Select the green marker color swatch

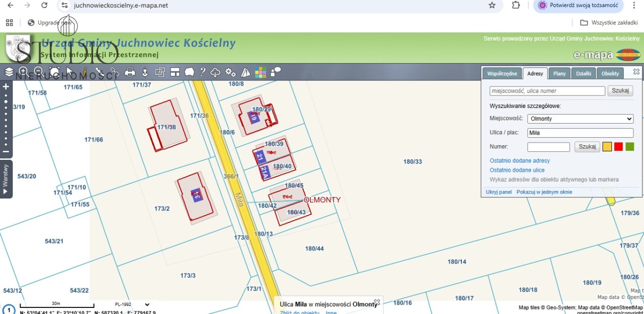[629, 147]
